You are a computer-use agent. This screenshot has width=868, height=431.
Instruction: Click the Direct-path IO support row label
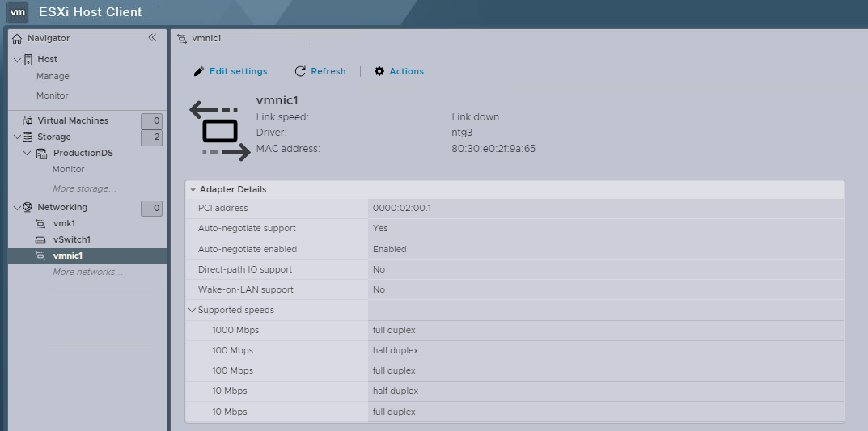pos(245,269)
